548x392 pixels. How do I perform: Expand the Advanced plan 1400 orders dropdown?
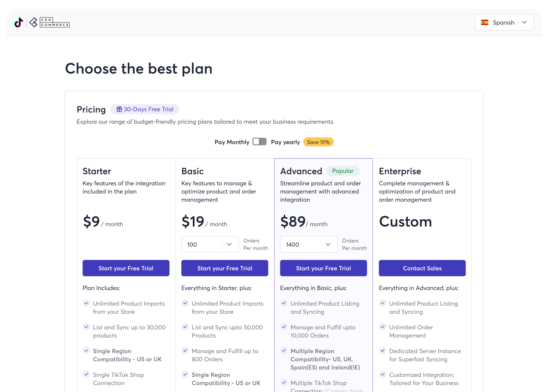(309, 245)
